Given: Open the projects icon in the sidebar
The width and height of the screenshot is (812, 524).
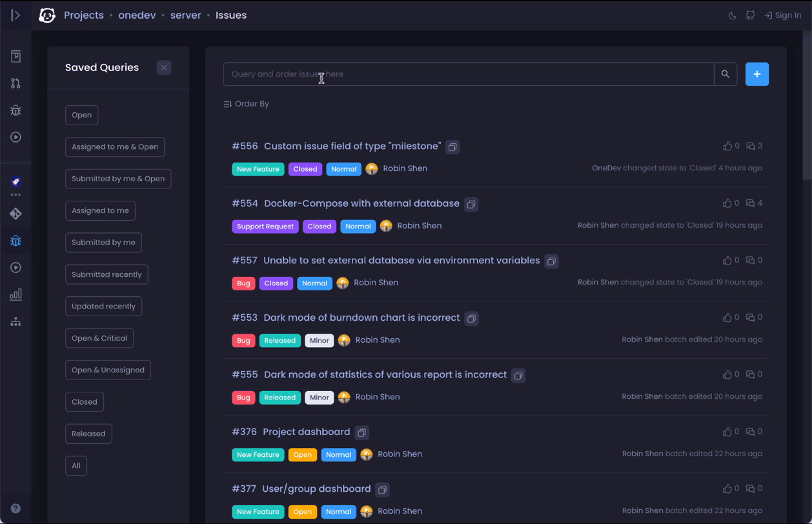Looking at the screenshot, I should pos(15,56).
